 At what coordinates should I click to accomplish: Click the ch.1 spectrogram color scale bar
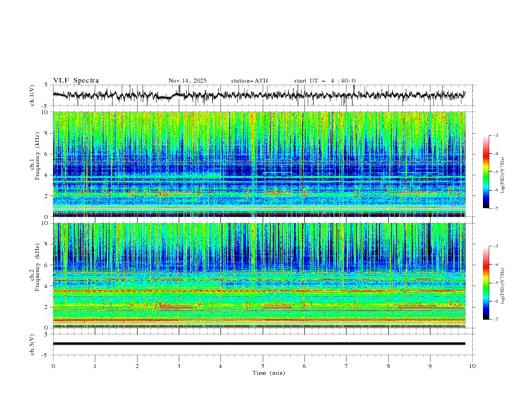tap(486, 171)
